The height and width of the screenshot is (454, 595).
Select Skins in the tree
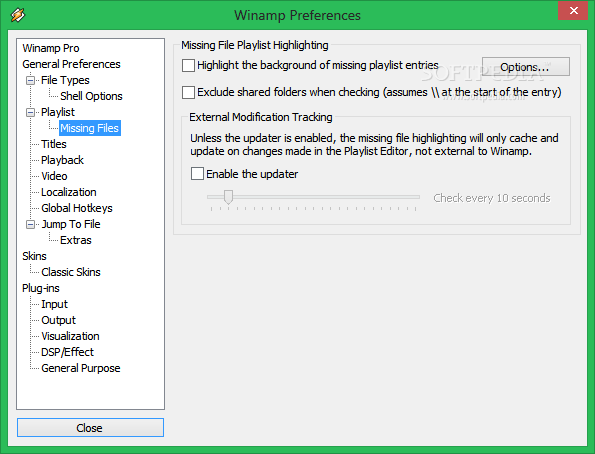[x=34, y=256]
